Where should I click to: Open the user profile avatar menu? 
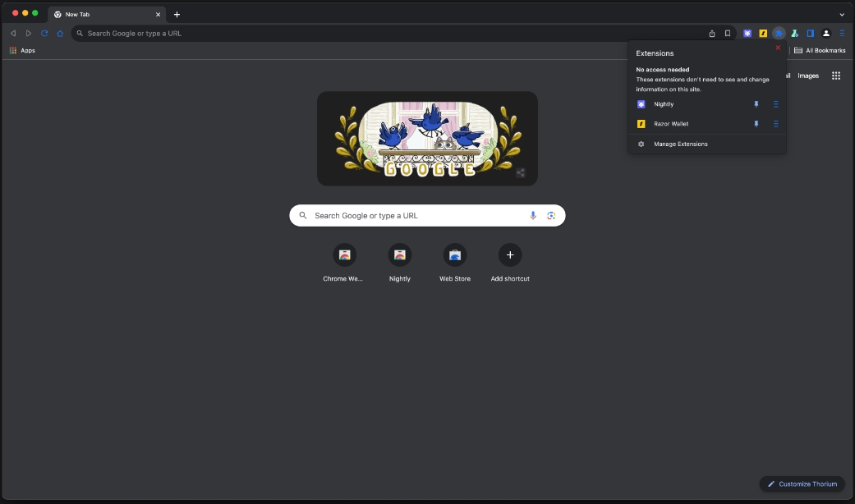click(826, 33)
